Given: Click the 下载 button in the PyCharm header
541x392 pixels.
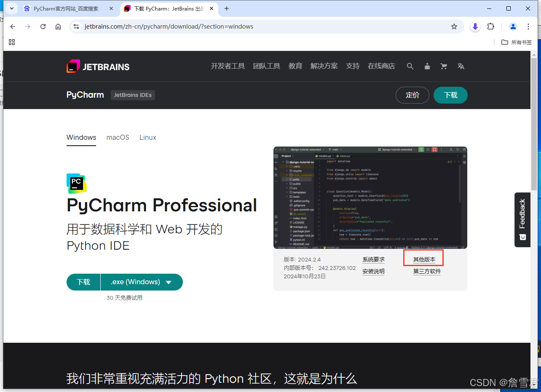Looking at the screenshot, I should pos(451,95).
